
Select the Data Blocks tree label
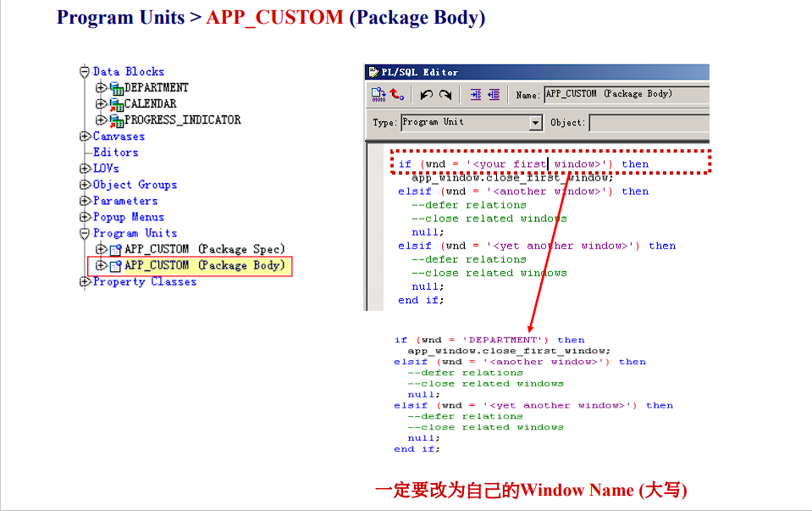129,71
